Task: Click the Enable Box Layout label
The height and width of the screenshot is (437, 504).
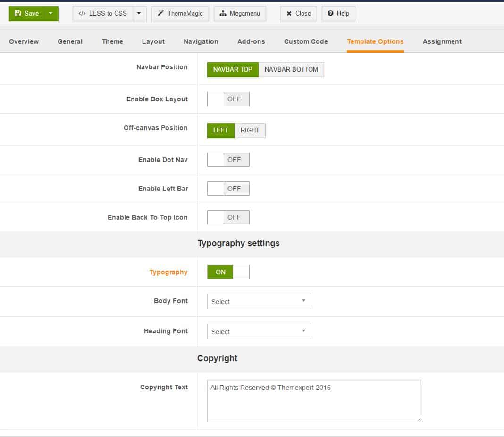Action: tap(157, 99)
